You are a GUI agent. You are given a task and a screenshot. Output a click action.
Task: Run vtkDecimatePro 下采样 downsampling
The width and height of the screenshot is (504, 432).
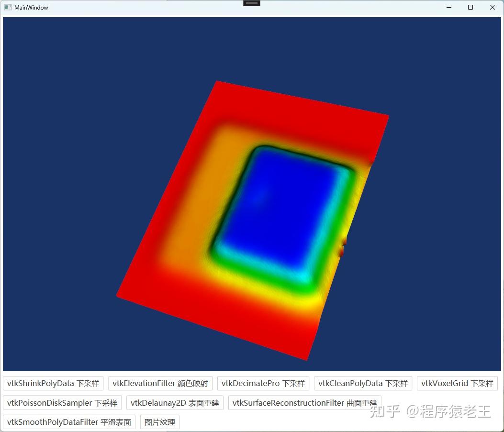(x=263, y=383)
